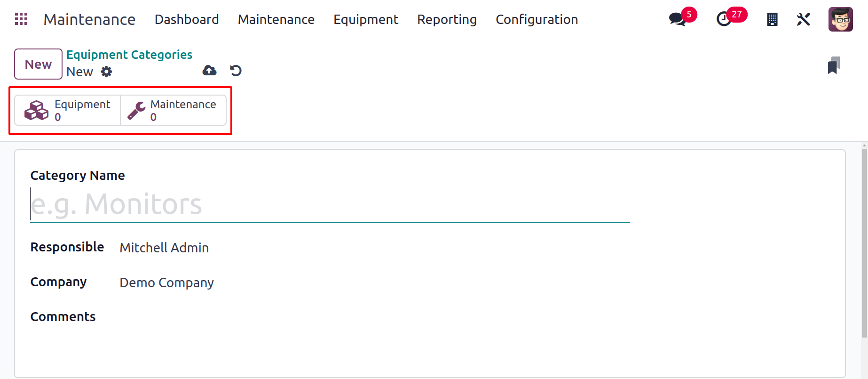The height and width of the screenshot is (379, 868).
Task: Open the Equipment smart button
Action: click(x=68, y=110)
